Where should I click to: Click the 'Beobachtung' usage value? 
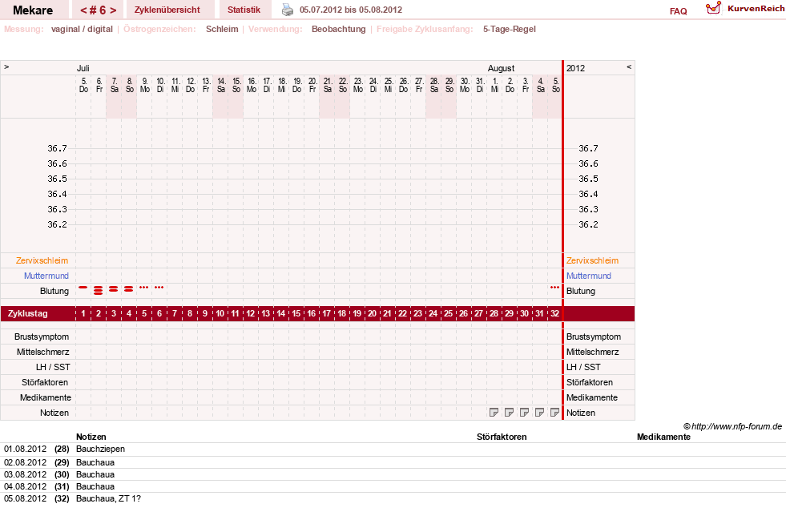pos(338,29)
